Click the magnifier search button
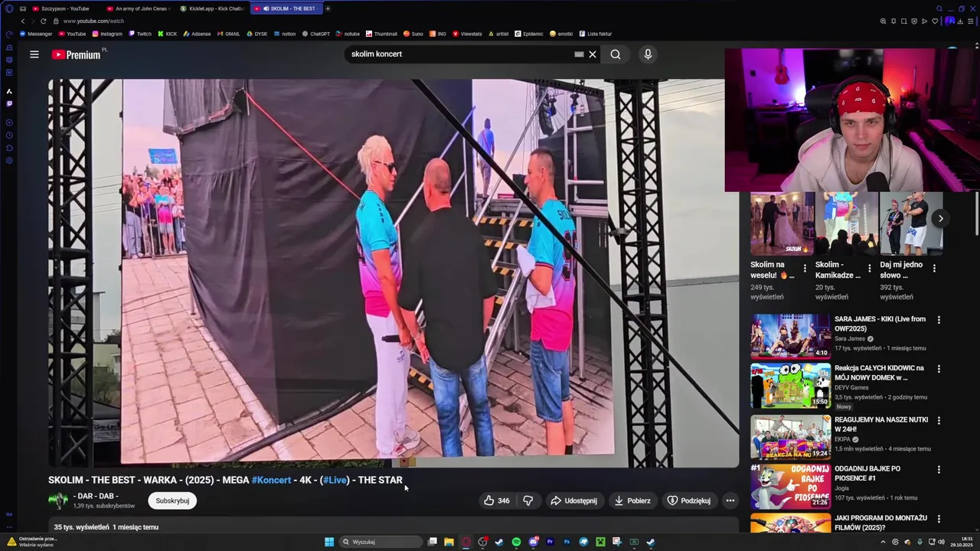The width and height of the screenshot is (980, 551). [x=616, y=54]
